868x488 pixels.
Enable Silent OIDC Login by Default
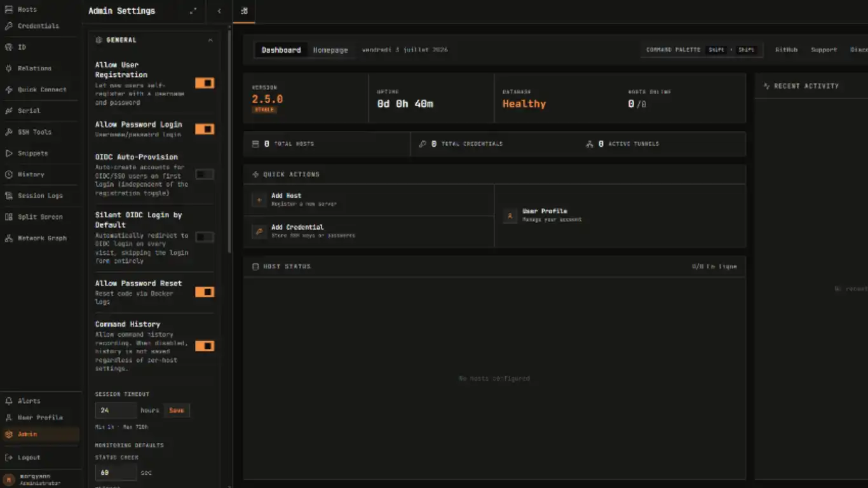point(205,237)
